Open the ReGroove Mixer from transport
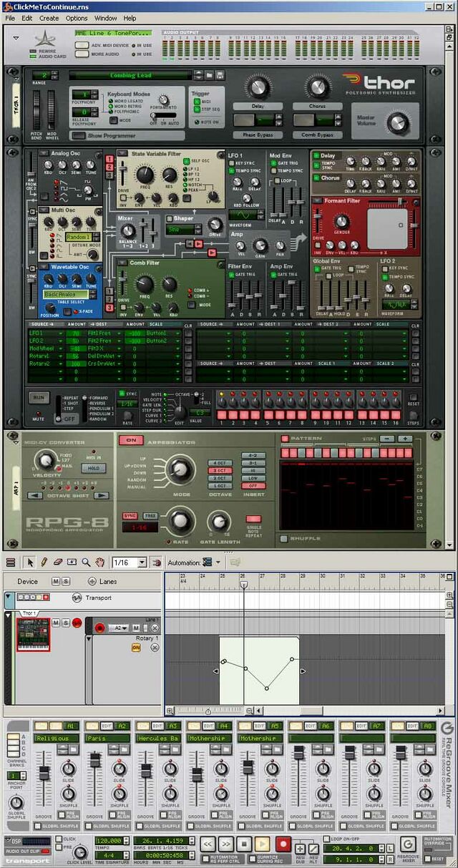The image size is (458, 868). coord(409,844)
